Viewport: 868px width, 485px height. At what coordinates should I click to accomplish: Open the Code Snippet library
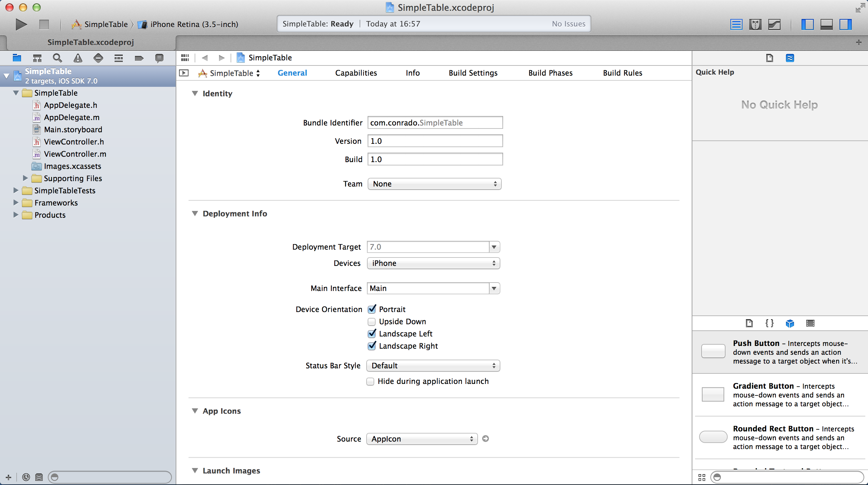coord(769,323)
